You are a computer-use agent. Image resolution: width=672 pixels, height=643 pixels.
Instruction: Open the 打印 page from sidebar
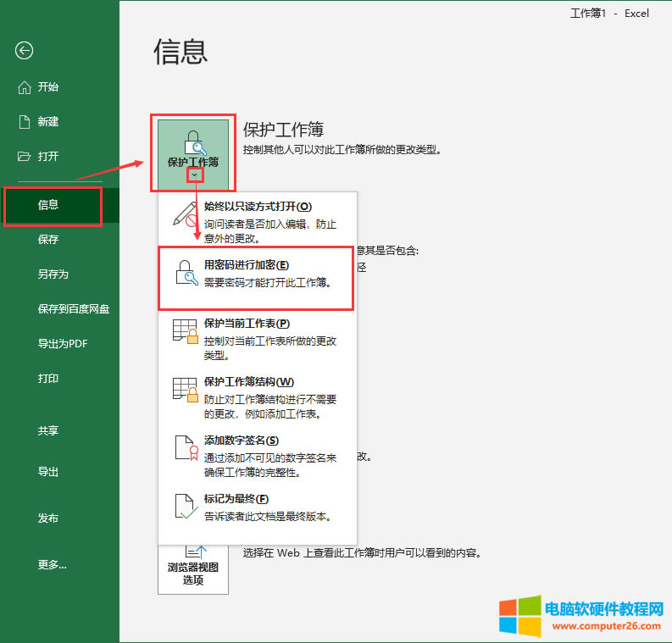tap(48, 379)
